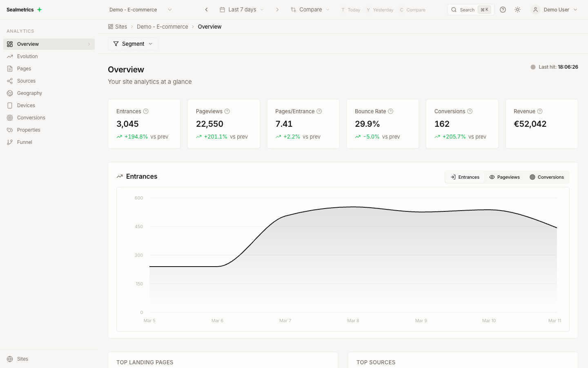Toggle light/dark theme mode

tap(517, 9)
